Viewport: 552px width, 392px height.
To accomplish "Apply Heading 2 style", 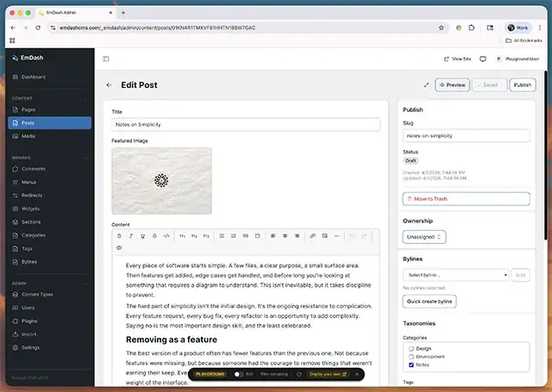I will coord(194,236).
